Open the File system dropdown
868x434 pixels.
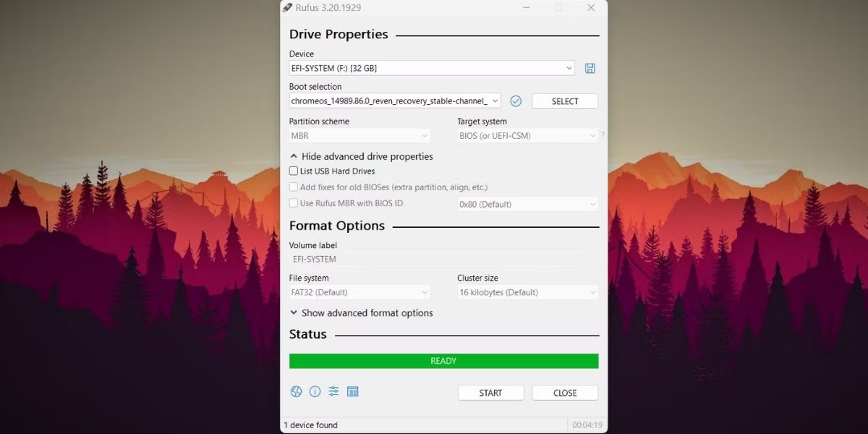pyautogui.click(x=359, y=292)
